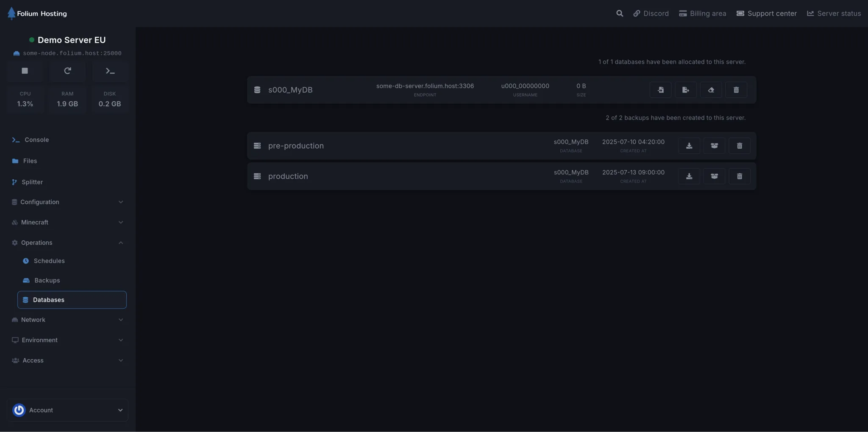868x432 pixels.
Task: Open the console shortcut icon above CPU stats
Action: (110, 71)
